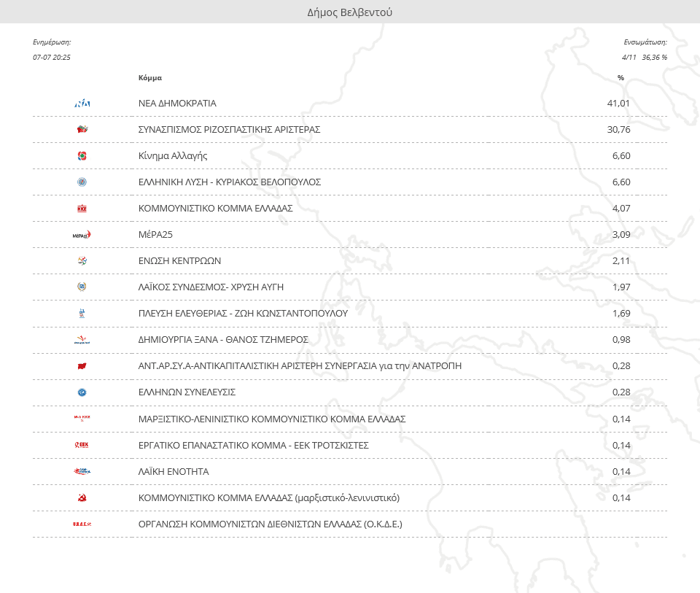Click the ΑΝΤ.ΑΡ.ΣΥ.Α red flag logo
This screenshot has width=700, height=593.
[x=82, y=366]
